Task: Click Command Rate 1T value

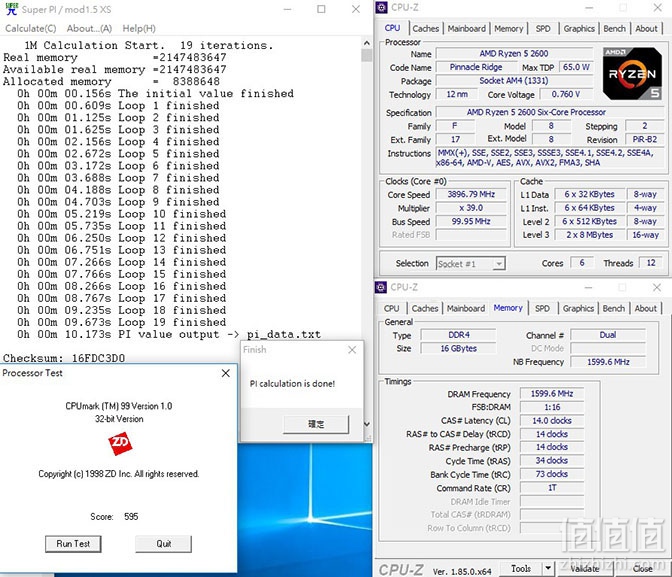Action: [x=552, y=488]
